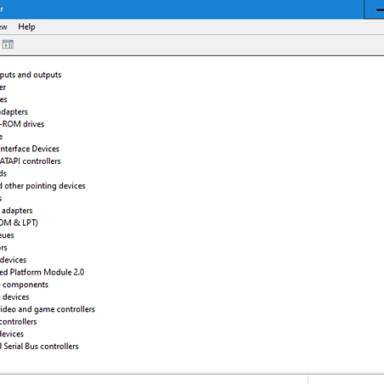384x384 pixels.
Task: Select Mice and other pointing devices
Action: point(43,186)
